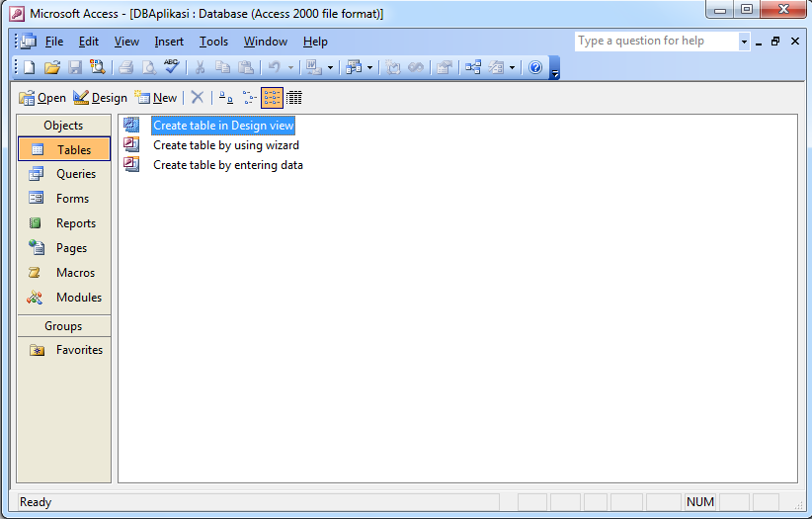Click the New button in database window

tap(156, 98)
